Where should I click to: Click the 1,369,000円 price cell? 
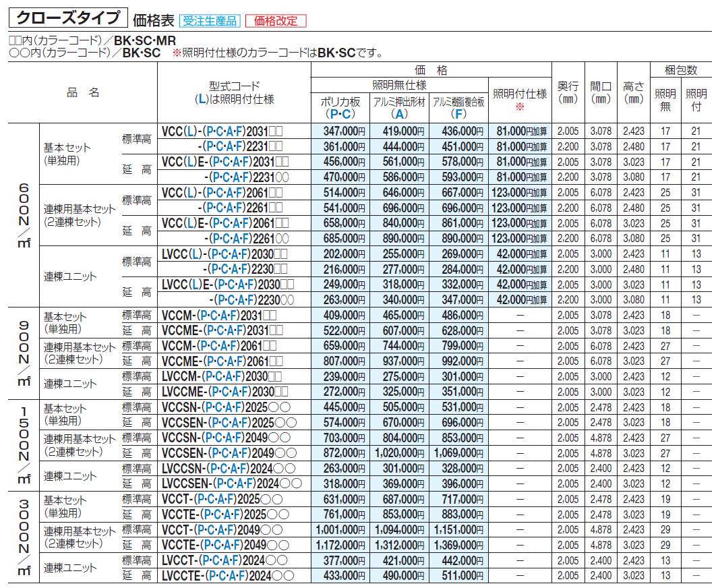[458, 546]
